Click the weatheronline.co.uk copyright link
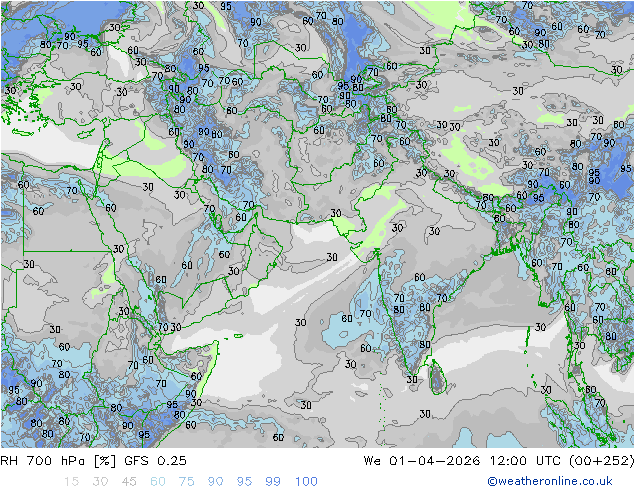The width and height of the screenshot is (634, 490). coord(549,481)
